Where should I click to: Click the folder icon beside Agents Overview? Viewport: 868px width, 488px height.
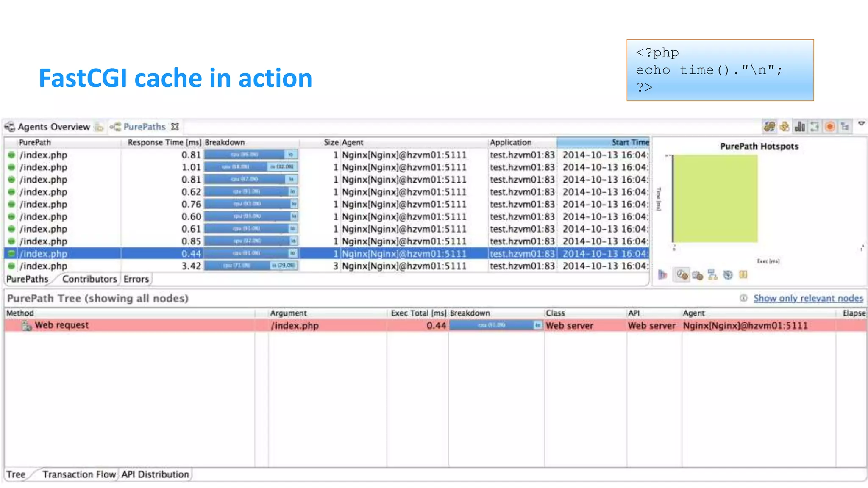tap(99, 127)
